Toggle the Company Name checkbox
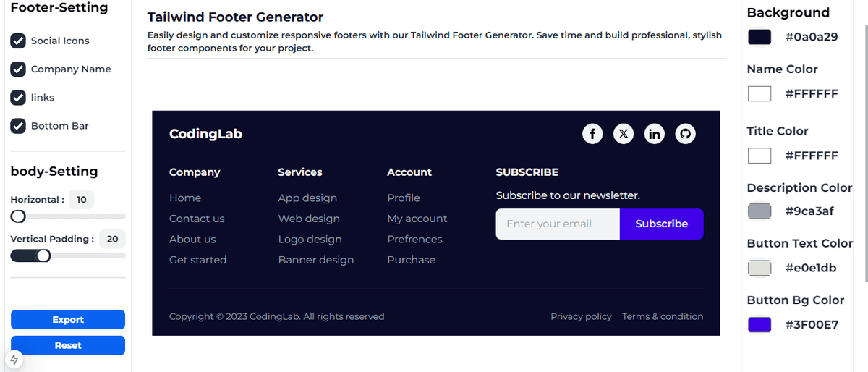Screen dimensions: 868x372 coord(18,69)
